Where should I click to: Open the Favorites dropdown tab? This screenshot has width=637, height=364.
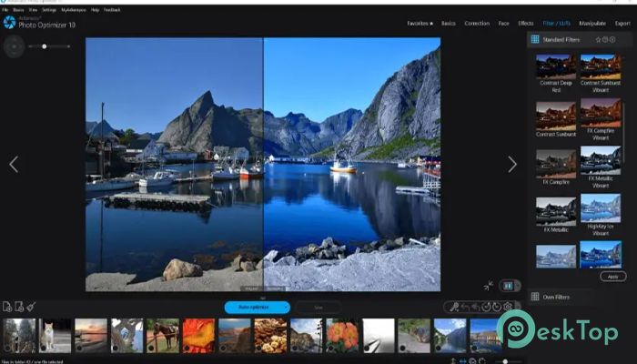(x=420, y=24)
